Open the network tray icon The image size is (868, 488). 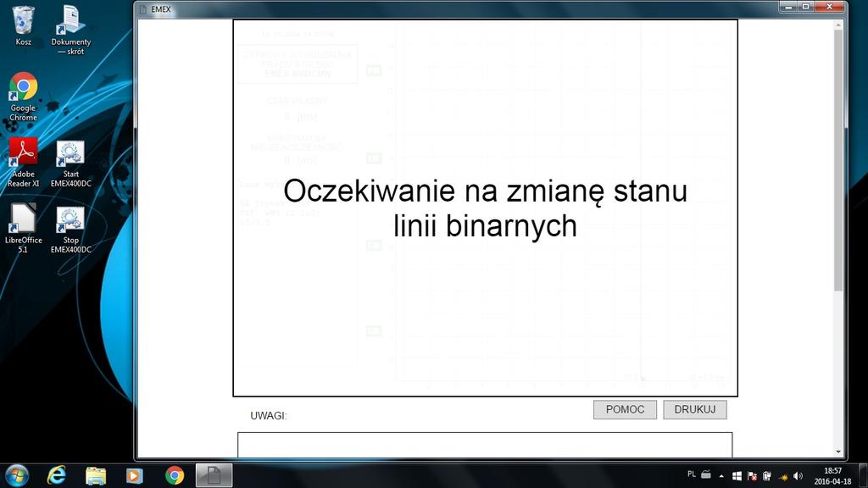coord(782,476)
